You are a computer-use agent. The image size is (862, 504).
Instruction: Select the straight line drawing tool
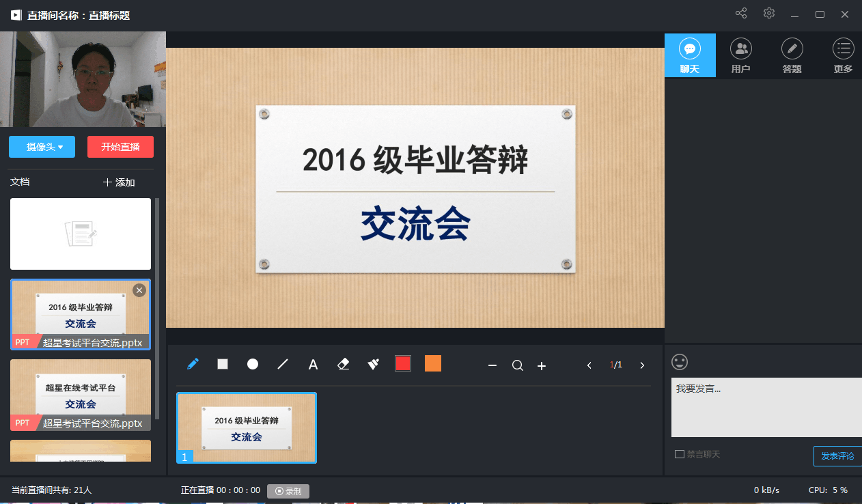coord(282,365)
